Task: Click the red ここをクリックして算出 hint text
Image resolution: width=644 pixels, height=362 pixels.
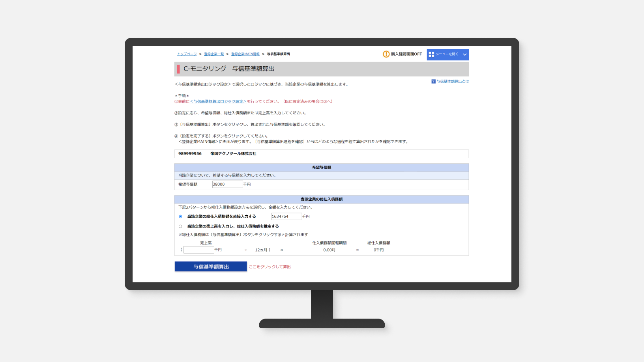Action: coord(270,267)
